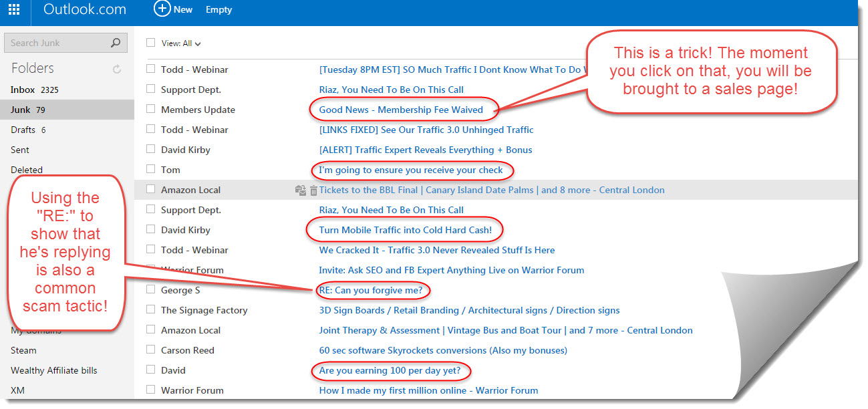Open SO Much Traffic Tuesday 8PM email
This screenshot has height=409, width=868.
pyautogui.click(x=453, y=70)
